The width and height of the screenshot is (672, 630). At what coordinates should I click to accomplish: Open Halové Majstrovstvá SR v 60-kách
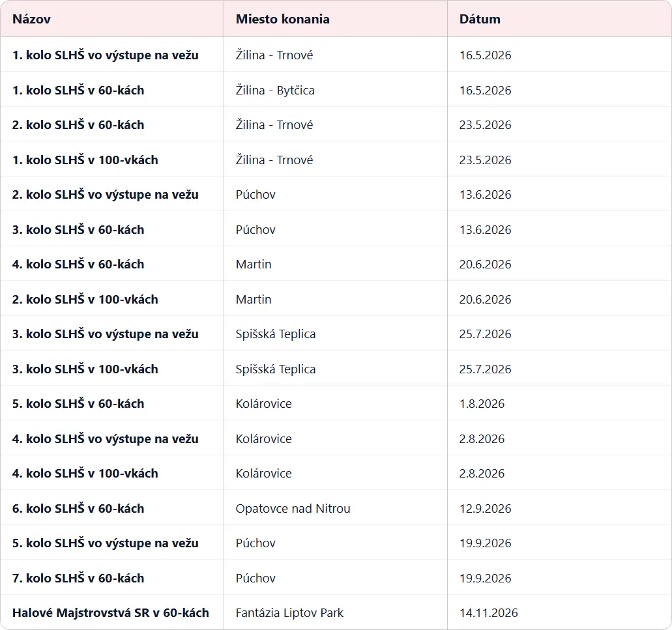click(x=111, y=613)
